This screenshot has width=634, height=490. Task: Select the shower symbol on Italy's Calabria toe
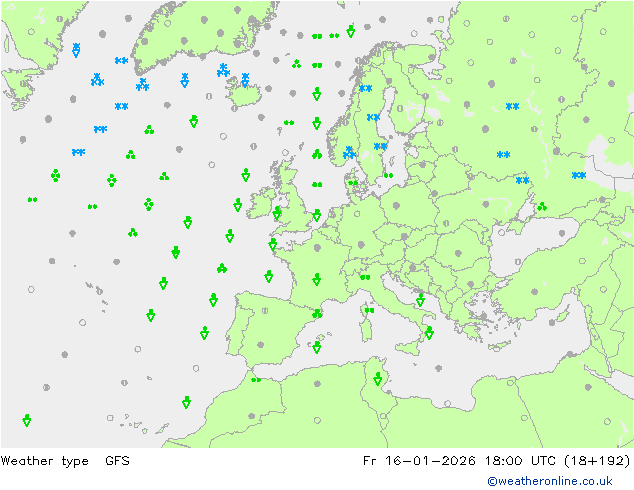[429, 333]
